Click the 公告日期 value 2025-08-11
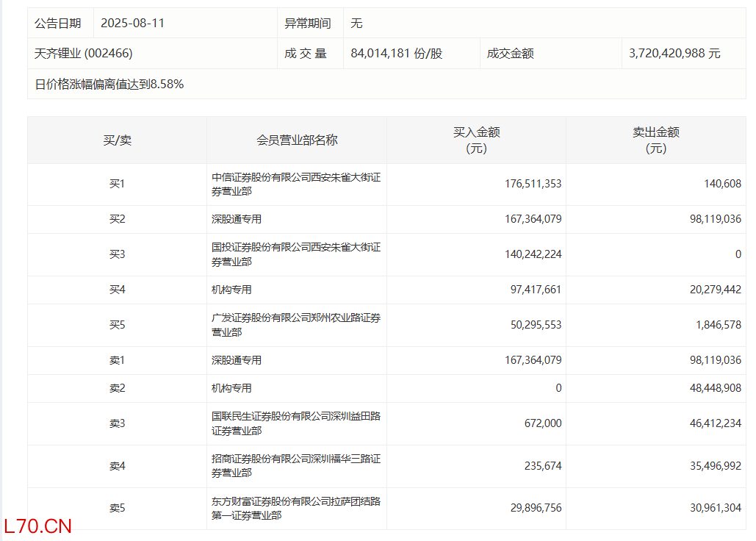 click(132, 24)
